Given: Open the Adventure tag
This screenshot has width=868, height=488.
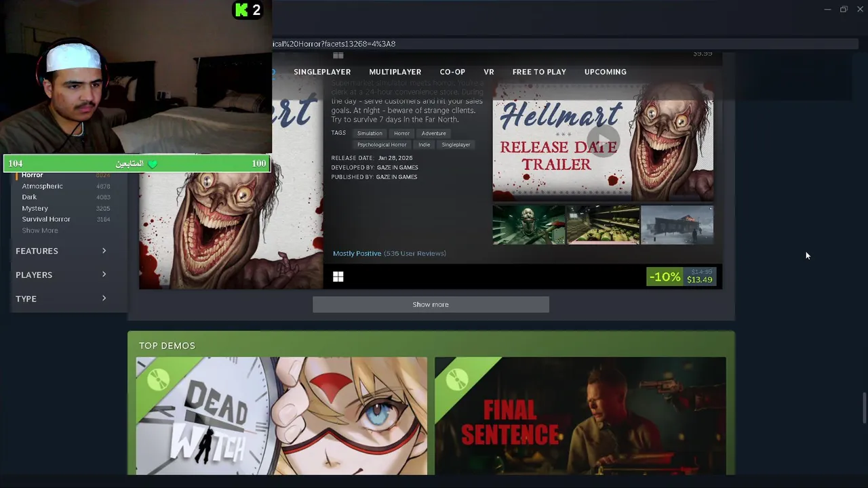Looking at the screenshot, I should 434,134.
